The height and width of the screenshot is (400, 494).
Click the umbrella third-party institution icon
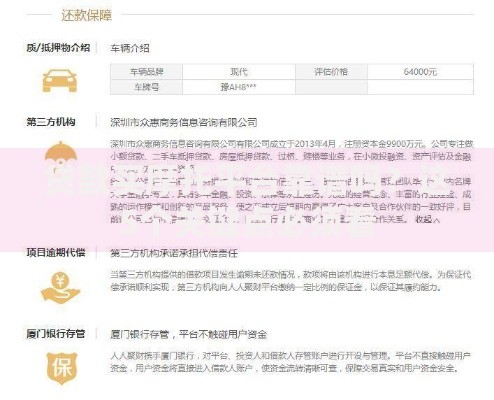(x=61, y=157)
